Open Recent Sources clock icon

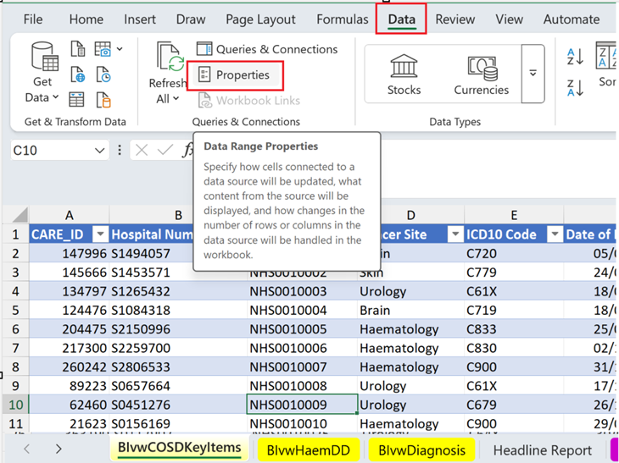(103, 74)
